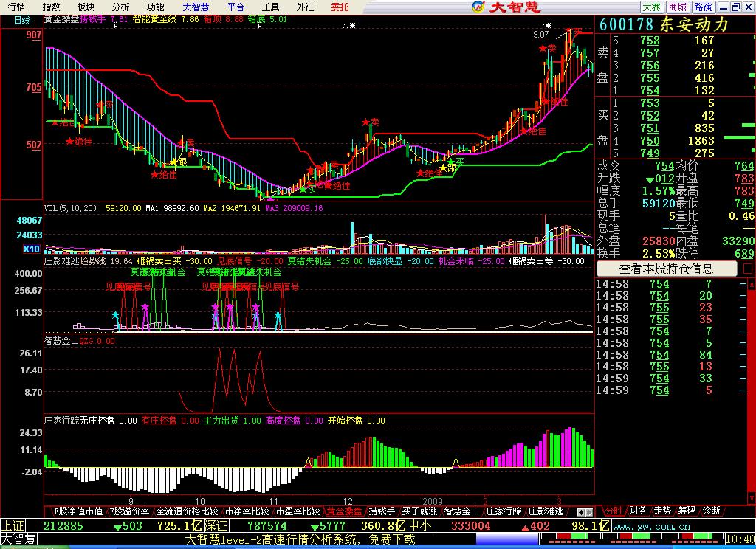Viewport: 756px width, 549px height.
Task: Click the 深证 index label
Action: 216,526
